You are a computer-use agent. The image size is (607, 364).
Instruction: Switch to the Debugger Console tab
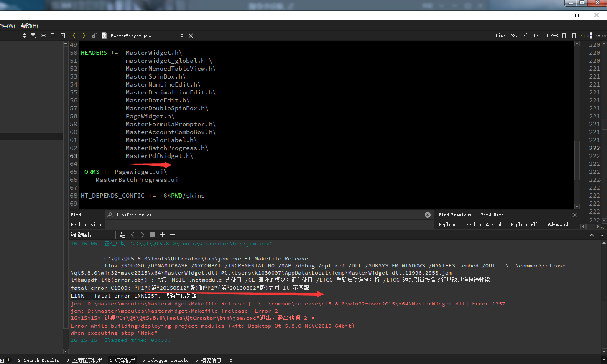(165, 360)
